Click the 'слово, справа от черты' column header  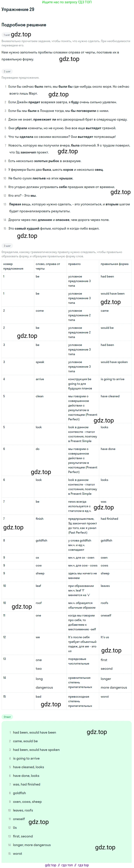pos(48,266)
